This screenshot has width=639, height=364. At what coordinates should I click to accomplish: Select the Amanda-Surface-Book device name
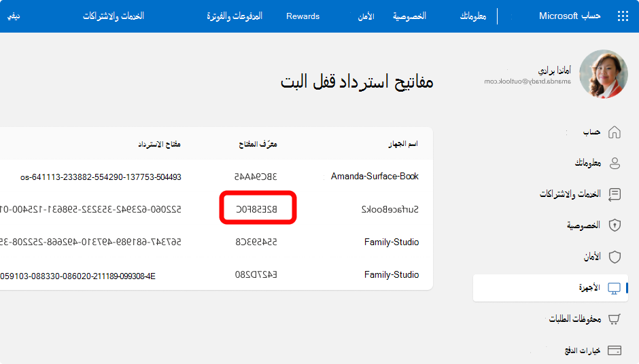[x=375, y=177]
